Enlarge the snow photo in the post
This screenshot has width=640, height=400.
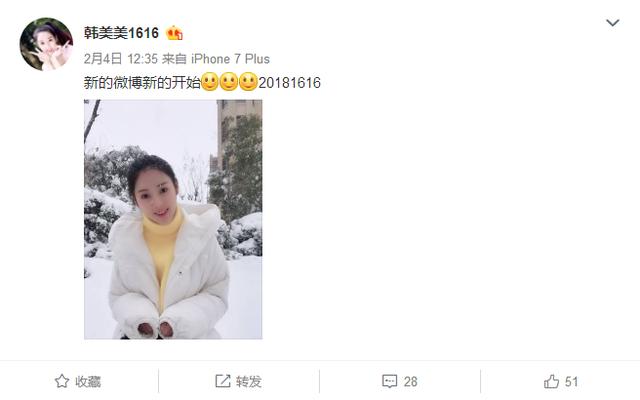(x=173, y=219)
